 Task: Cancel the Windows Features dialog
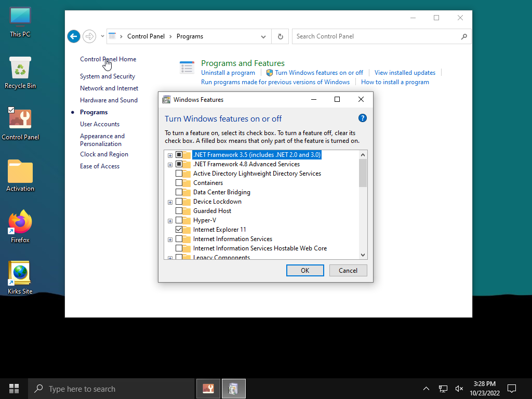point(348,270)
